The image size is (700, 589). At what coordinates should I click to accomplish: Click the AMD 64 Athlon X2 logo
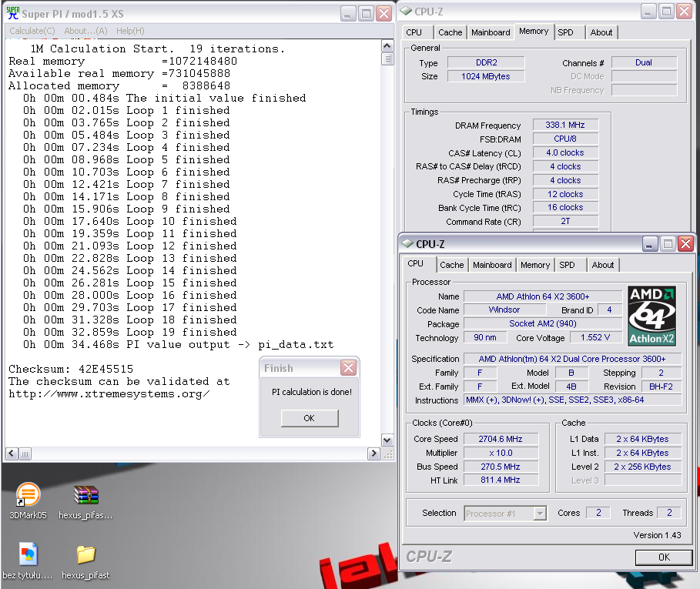[651, 316]
